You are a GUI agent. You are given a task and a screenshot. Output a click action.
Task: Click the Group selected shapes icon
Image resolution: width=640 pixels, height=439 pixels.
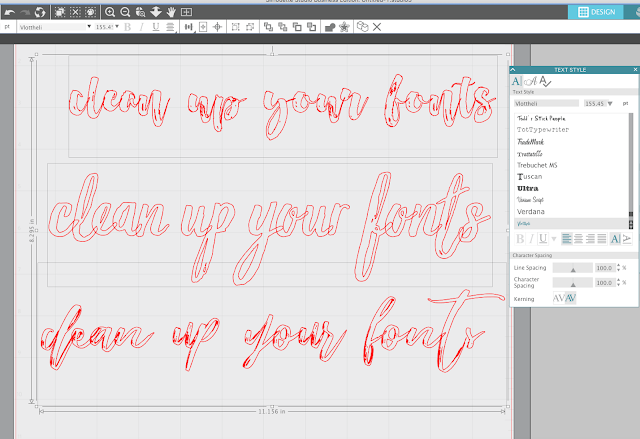tap(236, 27)
